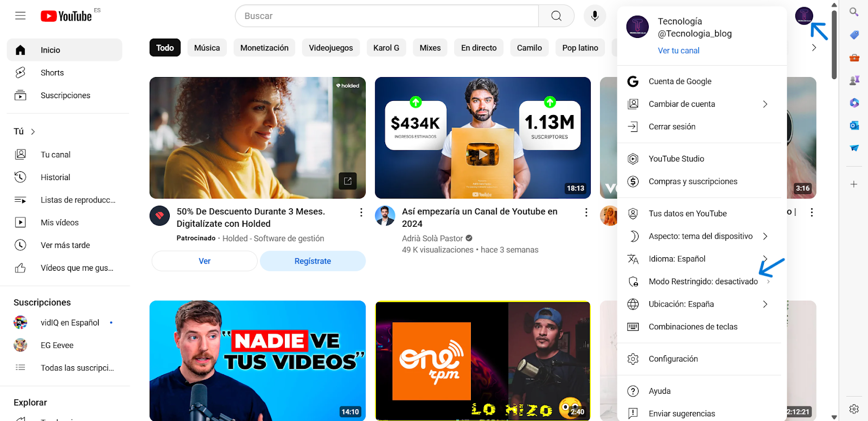868x421 pixels.
Task: Open Tu canal in sidebar
Action: coord(65,155)
